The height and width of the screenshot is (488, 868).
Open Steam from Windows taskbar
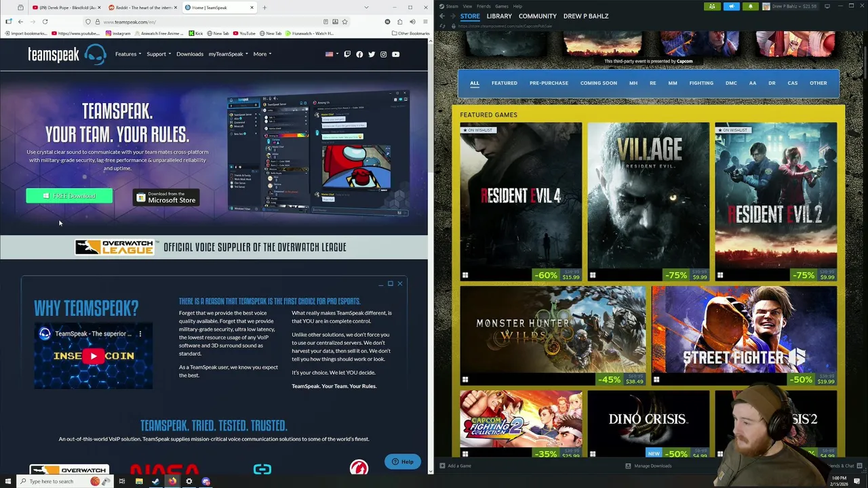pos(155,481)
